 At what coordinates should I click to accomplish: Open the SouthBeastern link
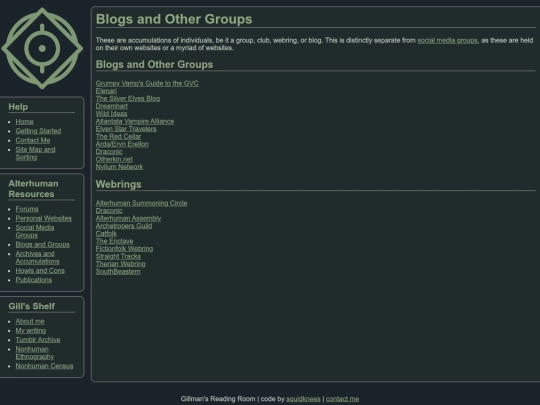(x=118, y=271)
